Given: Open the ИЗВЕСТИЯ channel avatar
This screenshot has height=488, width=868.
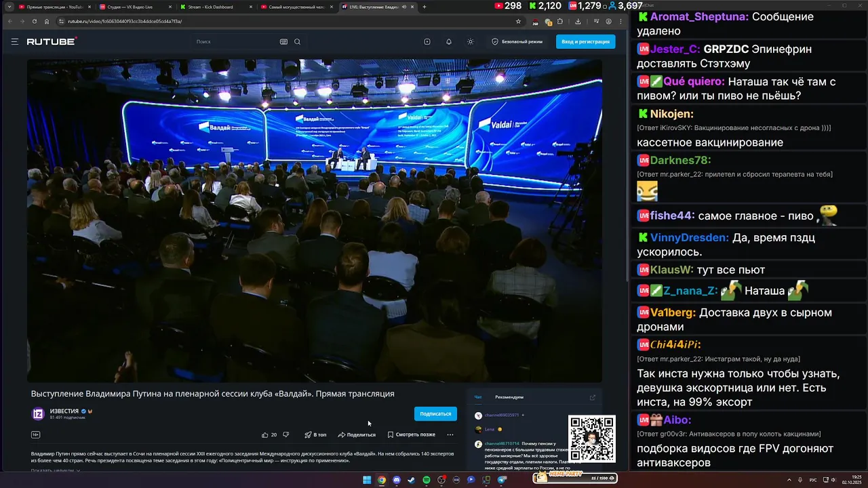Looking at the screenshot, I should (39, 413).
